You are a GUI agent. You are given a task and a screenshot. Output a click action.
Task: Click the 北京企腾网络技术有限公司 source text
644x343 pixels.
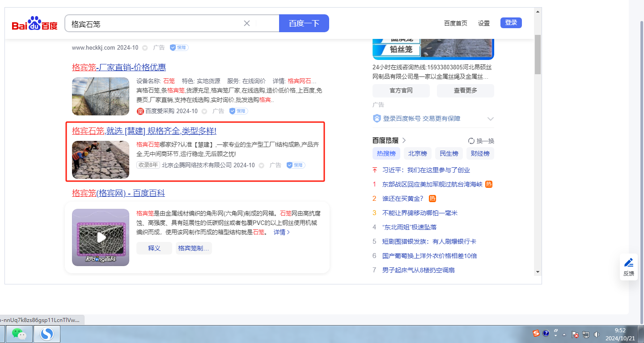pos(197,165)
